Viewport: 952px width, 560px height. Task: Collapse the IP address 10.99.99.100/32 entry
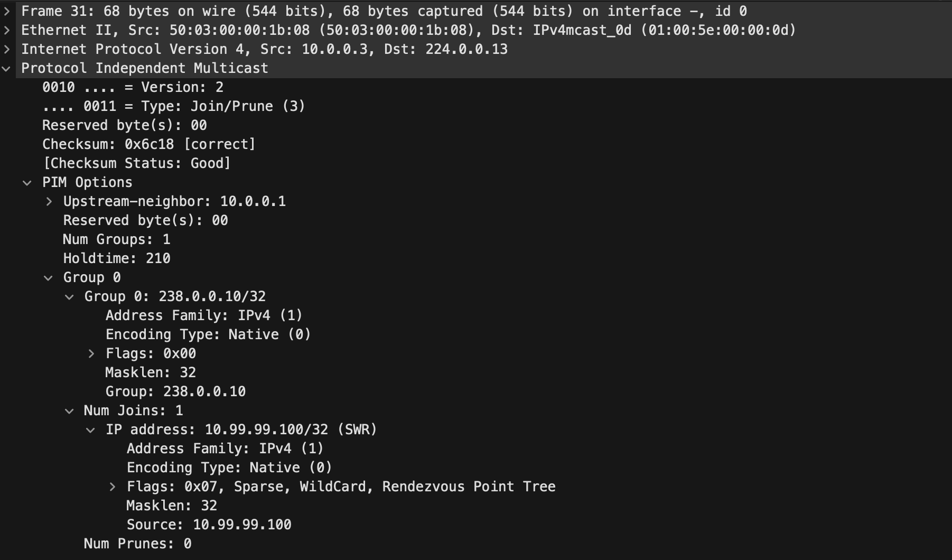pos(91,430)
